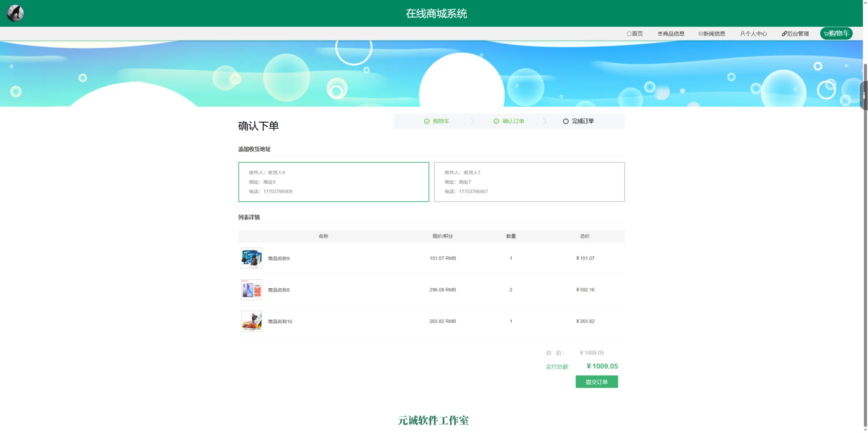Select the 收货人9 address card
This screenshot has height=433, width=868.
point(333,182)
